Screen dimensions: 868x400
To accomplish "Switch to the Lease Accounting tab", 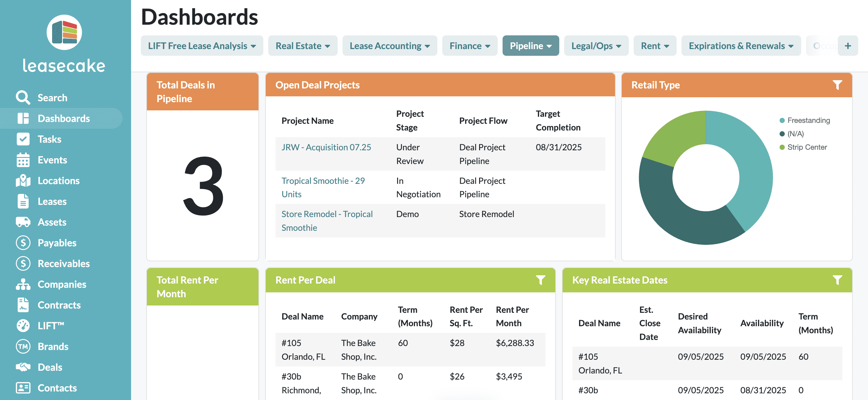I will click(x=390, y=46).
